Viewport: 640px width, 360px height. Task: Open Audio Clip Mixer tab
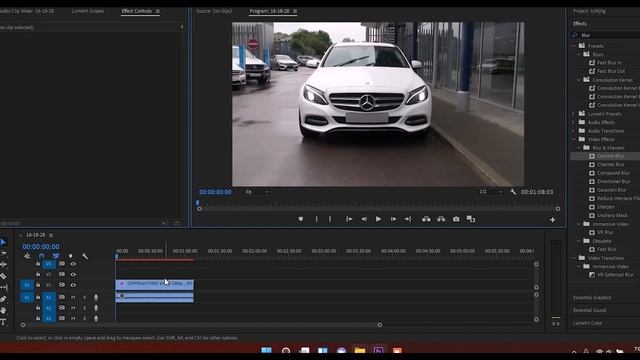(x=27, y=11)
